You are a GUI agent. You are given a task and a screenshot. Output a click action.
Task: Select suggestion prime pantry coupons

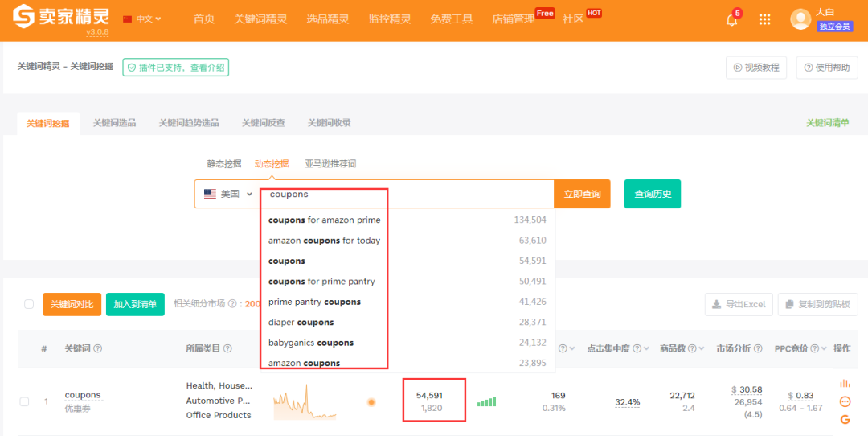(x=407, y=302)
